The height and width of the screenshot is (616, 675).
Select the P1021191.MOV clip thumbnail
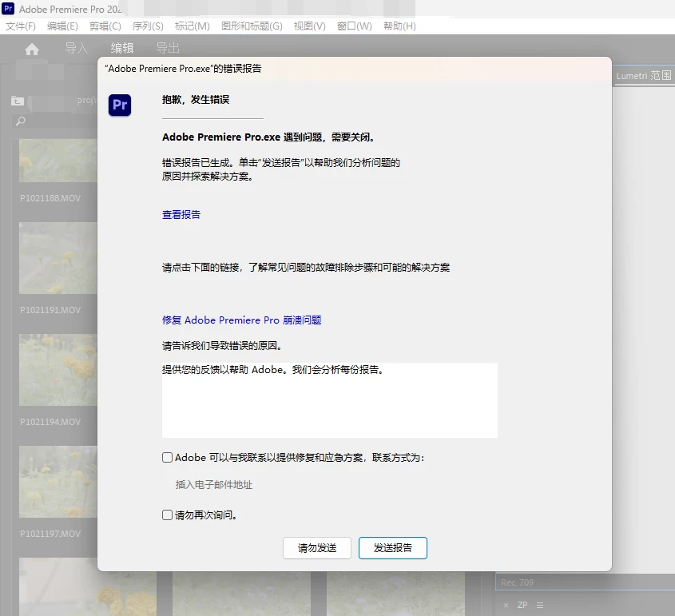[x=58, y=258]
